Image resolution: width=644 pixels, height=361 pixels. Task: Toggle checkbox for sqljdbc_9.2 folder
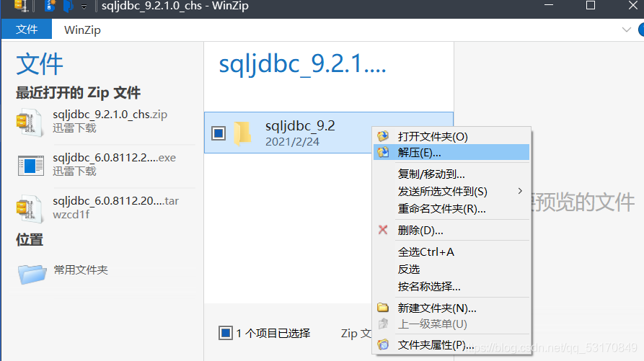tap(219, 133)
